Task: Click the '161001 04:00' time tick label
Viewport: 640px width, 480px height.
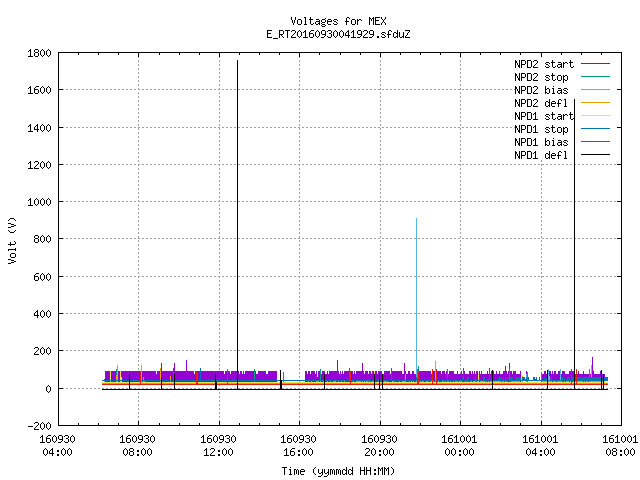Action: click(540, 445)
